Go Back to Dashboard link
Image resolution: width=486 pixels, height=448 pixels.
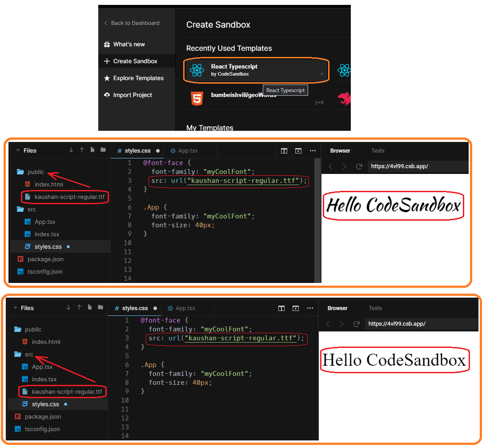pos(132,23)
